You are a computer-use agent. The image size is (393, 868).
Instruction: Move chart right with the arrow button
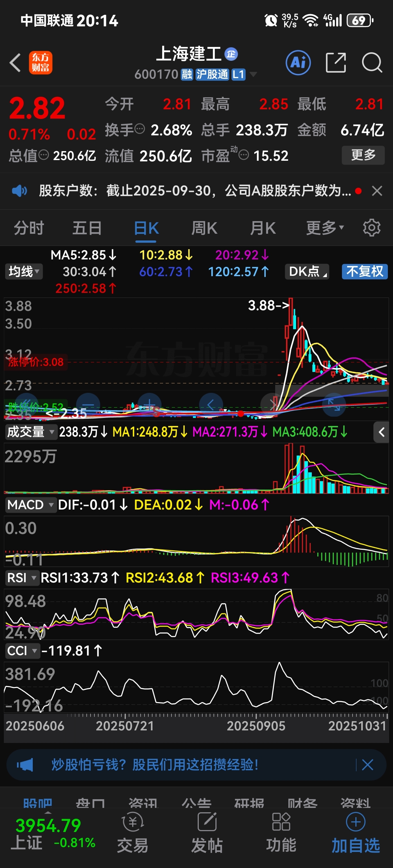point(273,405)
